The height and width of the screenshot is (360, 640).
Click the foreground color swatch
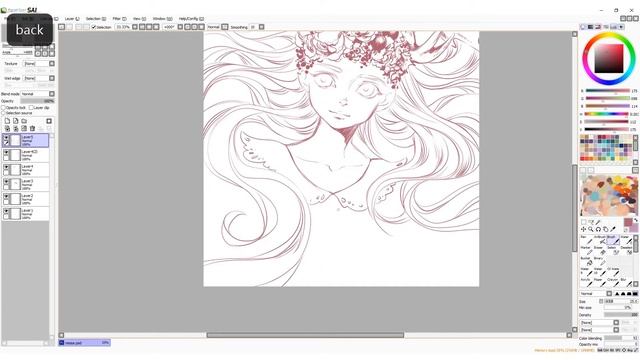click(x=628, y=222)
